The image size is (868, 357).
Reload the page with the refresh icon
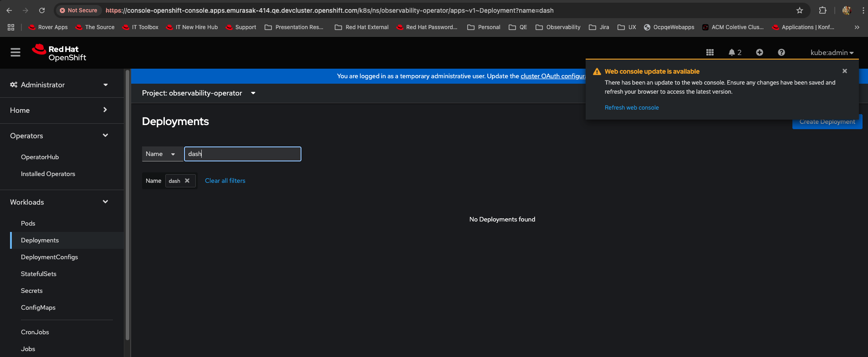(42, 10)
